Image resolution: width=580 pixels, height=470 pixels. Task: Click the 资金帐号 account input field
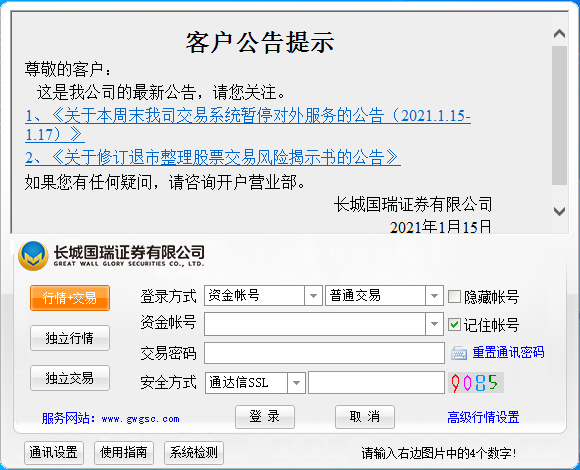[315, 324]
